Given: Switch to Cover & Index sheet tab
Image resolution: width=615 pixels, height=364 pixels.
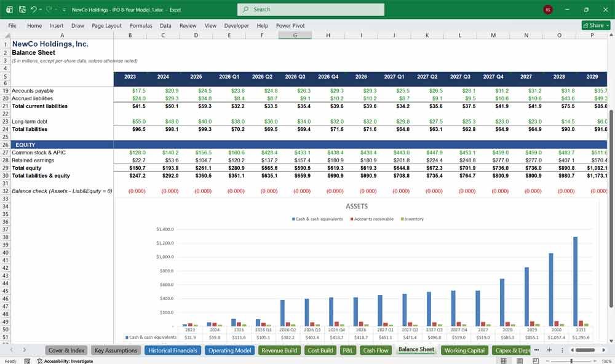Looking at the screenshot, I should tap(66, 350).
